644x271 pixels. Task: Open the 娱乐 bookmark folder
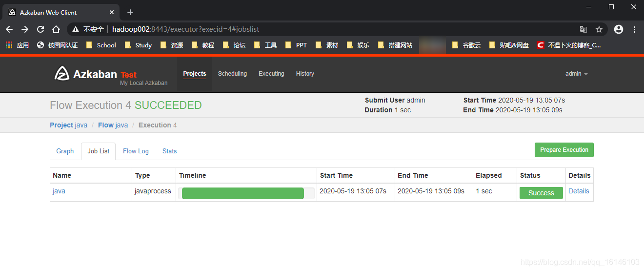tap(358, 45)
